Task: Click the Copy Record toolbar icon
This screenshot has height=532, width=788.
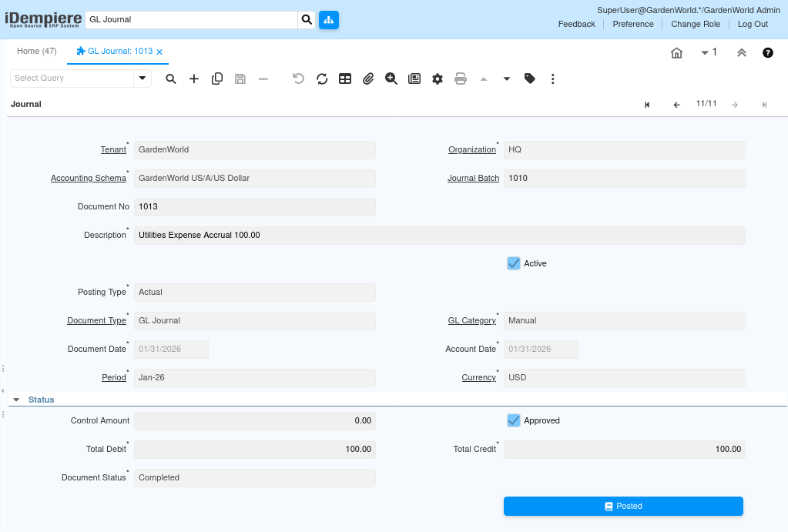Action: point(217,79)
